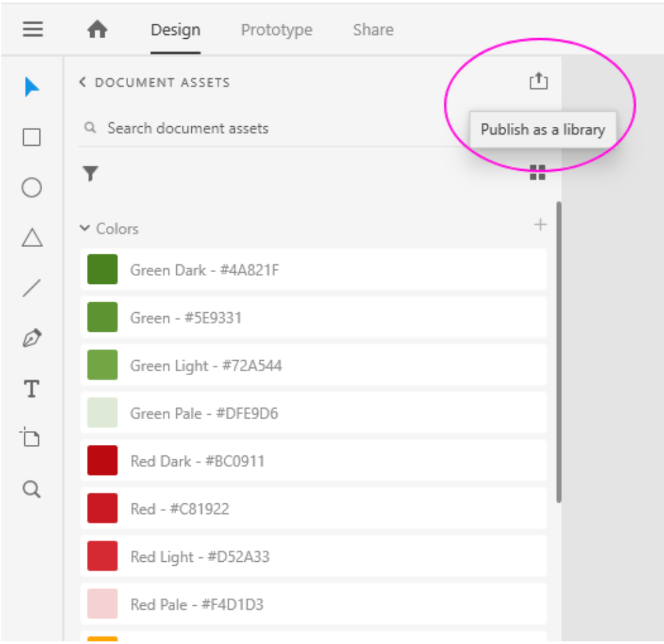Select the Artboard tool

[x=32, y=438]
